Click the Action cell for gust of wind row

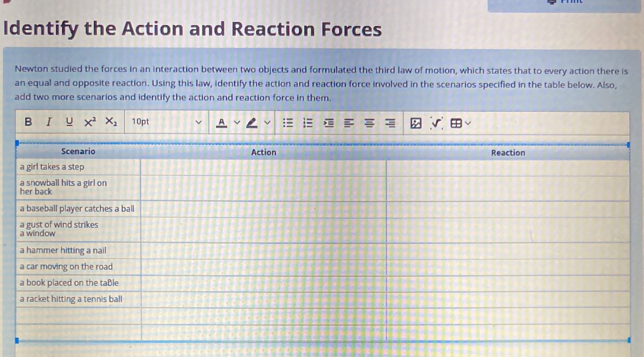263,230
